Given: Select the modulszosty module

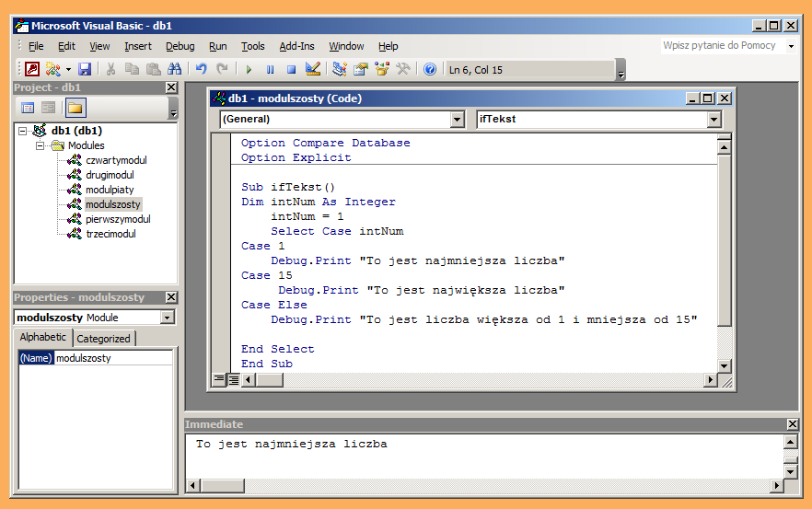Looking at the screenshot, I should coord(113,204).
